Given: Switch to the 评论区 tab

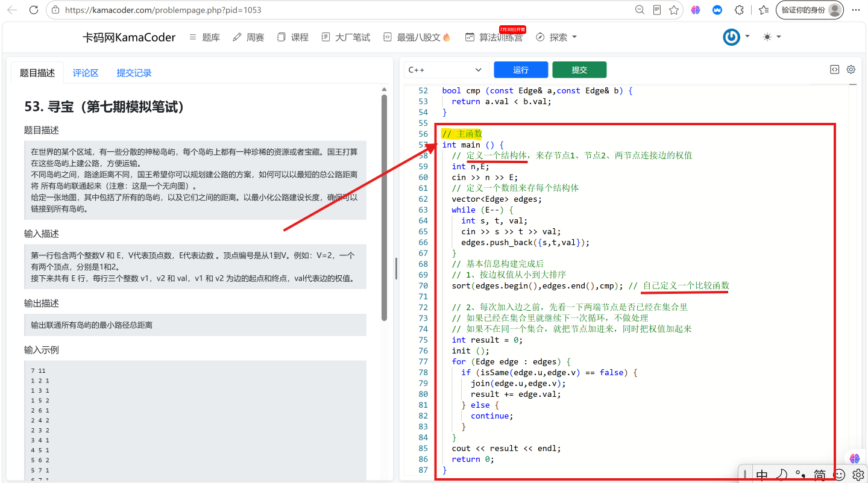Looking at the screenshot, I should 86,73.
